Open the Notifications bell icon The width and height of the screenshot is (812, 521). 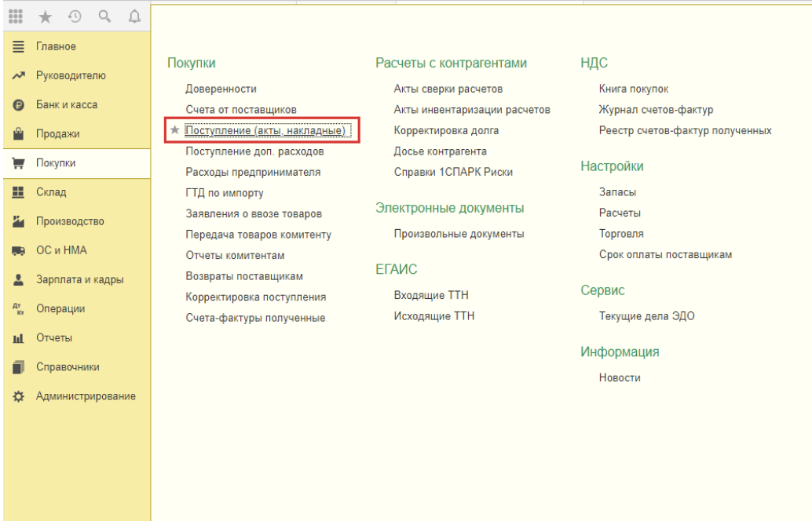click(133, 16)
